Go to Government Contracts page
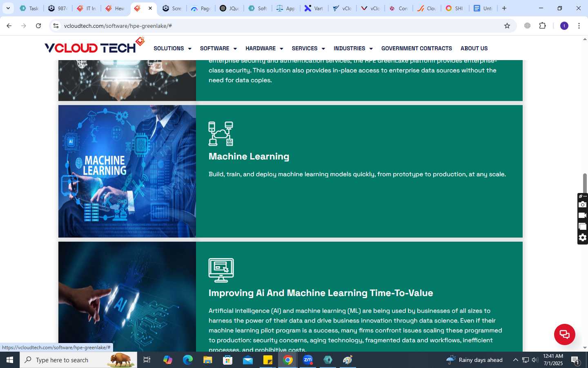The height and width of the screenshot is (368, 588). point(416,48)
